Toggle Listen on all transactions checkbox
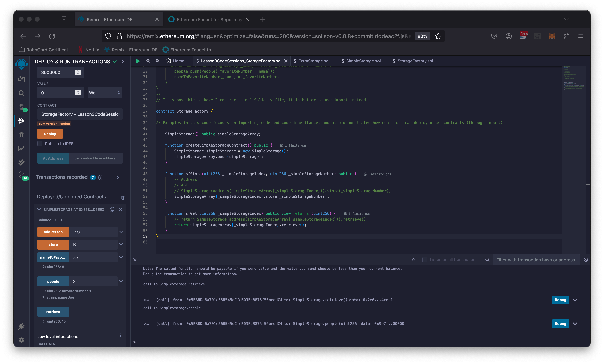604x364 pixels. tap(425, 260)
